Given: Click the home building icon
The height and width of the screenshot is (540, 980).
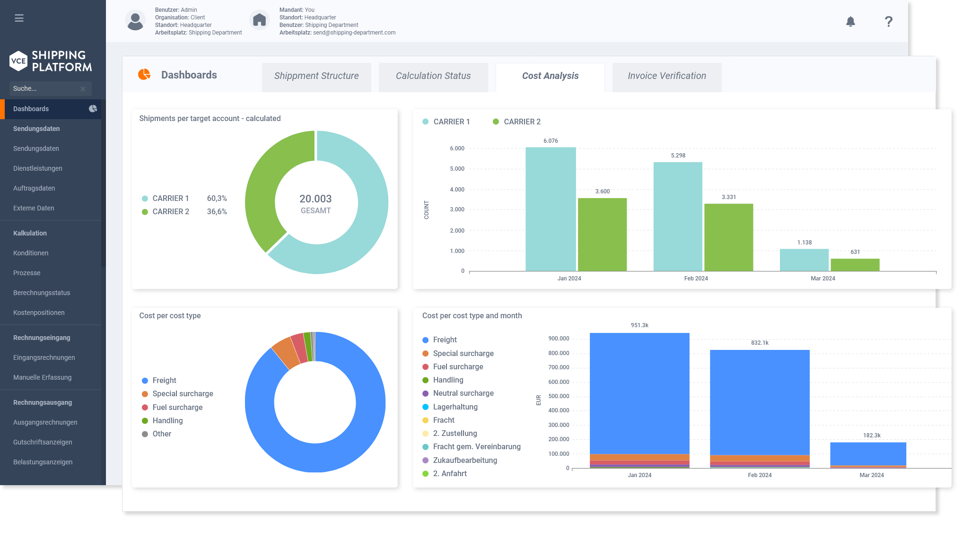Looking at the screenshot, I should pos(259,20).
